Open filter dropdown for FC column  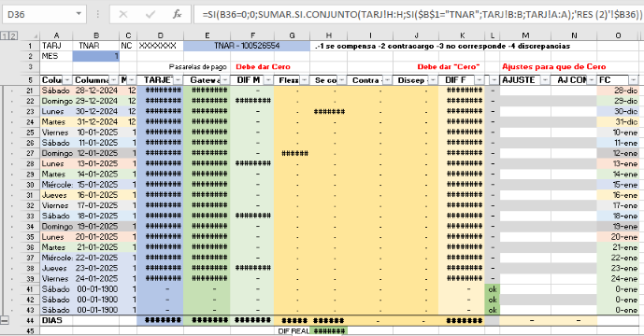click(x=634, y=80)
